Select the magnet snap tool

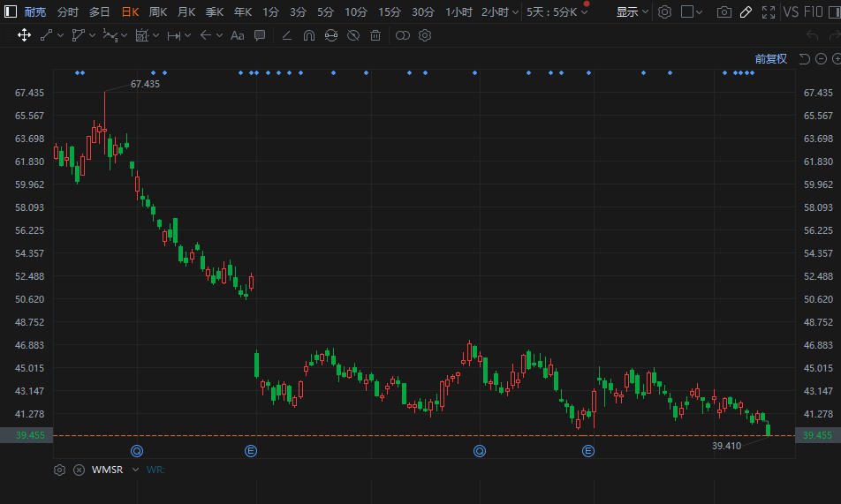click(309, 35)
